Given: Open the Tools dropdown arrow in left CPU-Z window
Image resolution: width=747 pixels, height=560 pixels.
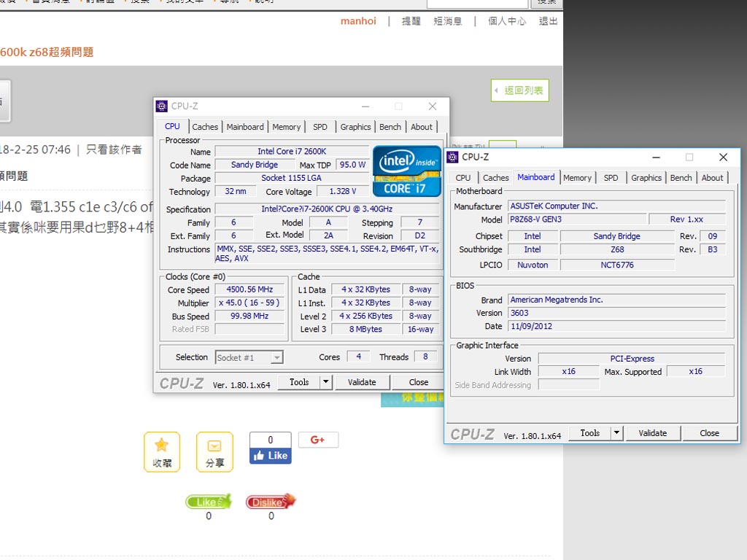Looking at the screenshot, I should click(x=325, y=382).
